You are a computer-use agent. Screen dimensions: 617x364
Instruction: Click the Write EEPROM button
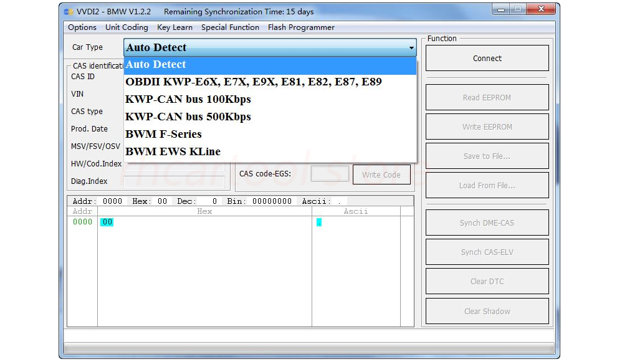pos(487,127)
